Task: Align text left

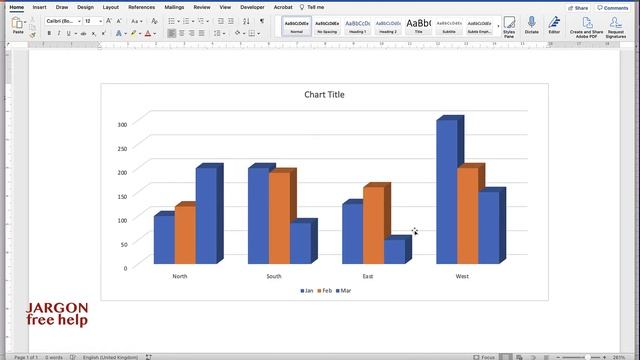Action: (171, 33)
